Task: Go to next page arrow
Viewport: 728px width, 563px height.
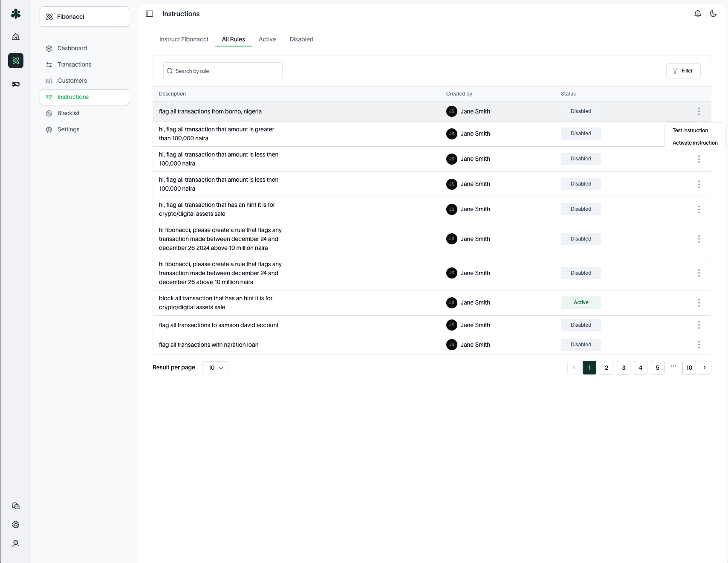Action: [704, 368]
